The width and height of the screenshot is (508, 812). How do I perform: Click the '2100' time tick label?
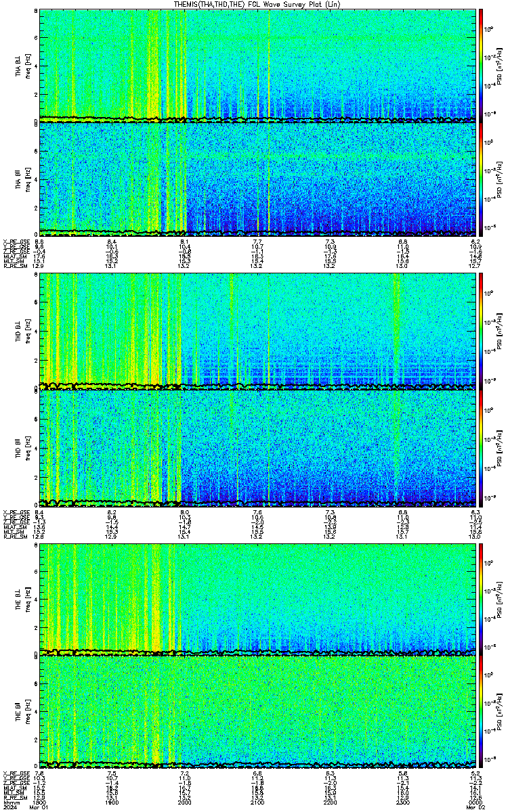point(258,801)
